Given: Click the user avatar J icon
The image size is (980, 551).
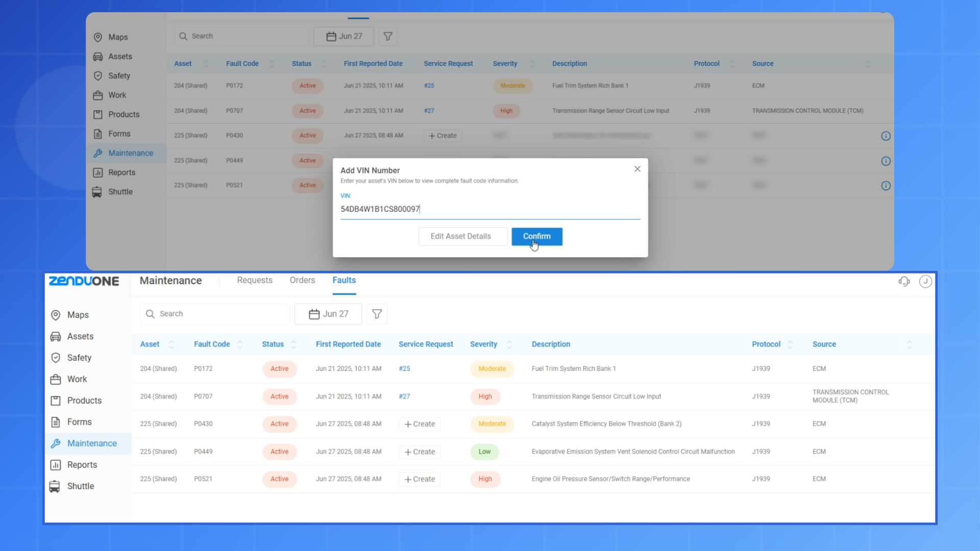Looking at the screenshot, I should click(x=925, y=281).
